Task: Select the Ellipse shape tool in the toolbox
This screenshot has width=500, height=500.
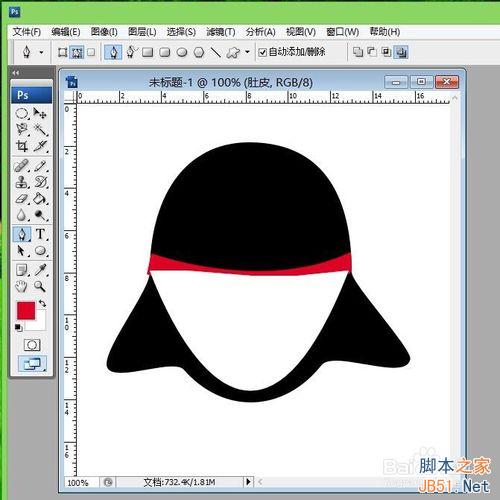Action: [x=40, y=250]
